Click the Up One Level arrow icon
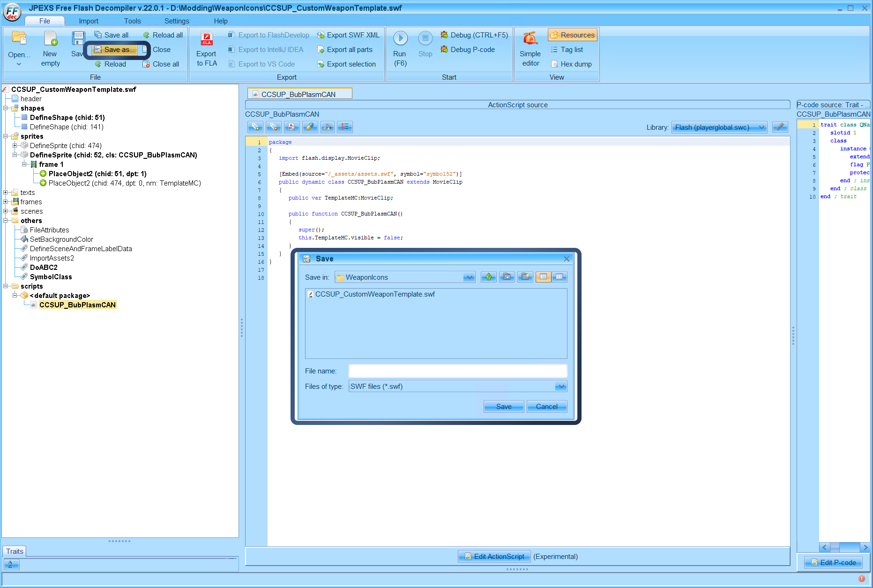The width and height of the screenshot is (873, 588). (488, 277)
